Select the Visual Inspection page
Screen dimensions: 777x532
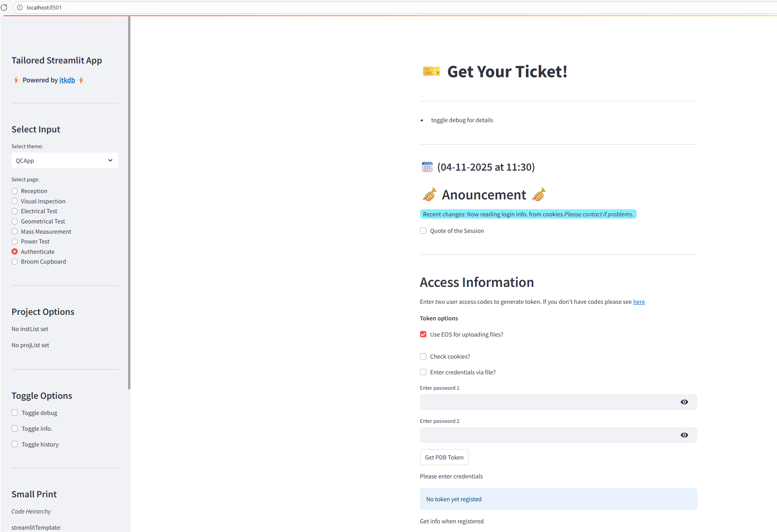pos(15,201)
